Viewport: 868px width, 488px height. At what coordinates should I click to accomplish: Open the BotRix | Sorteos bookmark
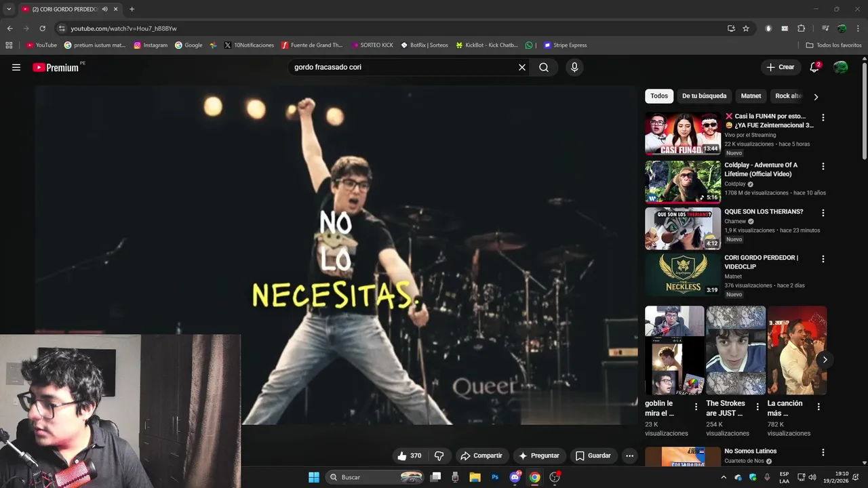(425, 45)
